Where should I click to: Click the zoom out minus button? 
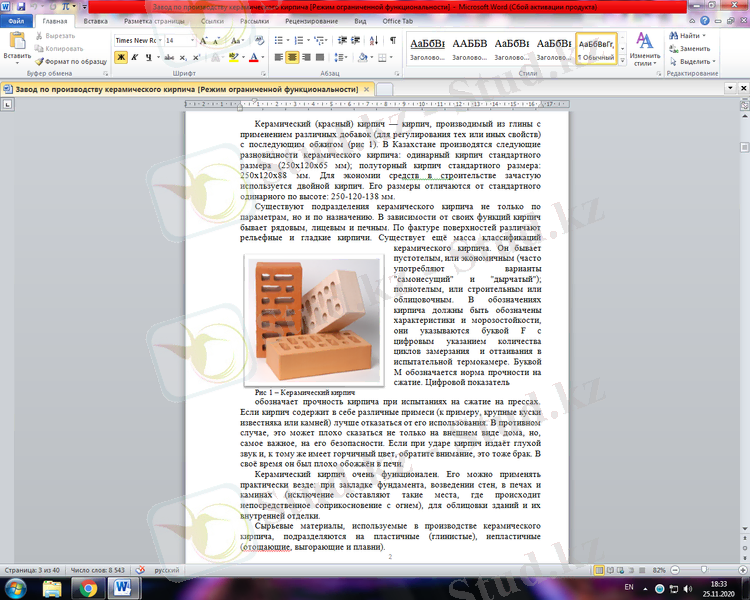tap(675, 570)
